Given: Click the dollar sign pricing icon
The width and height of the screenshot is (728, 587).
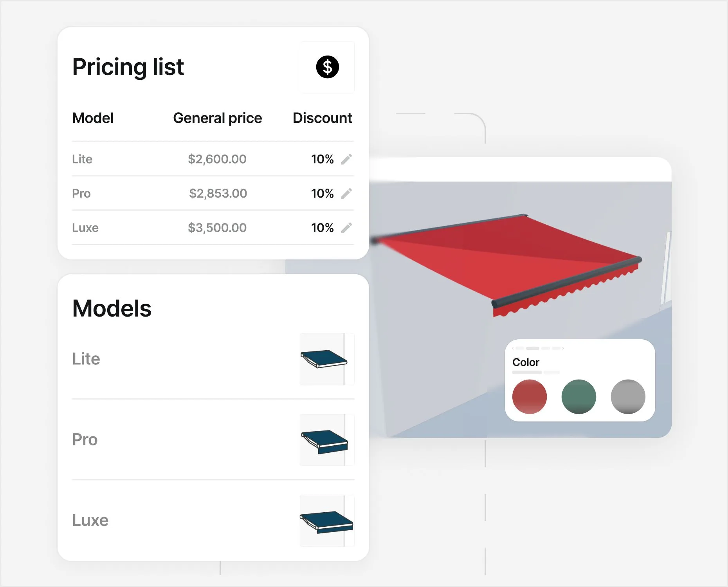Looking at the screenshot, I should (327, 67).
